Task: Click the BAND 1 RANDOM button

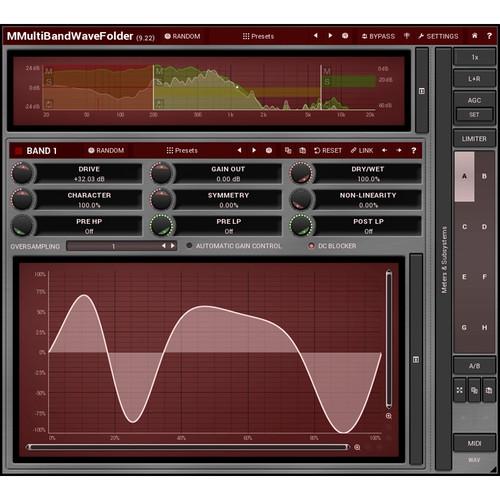Action: coord(106,150)
